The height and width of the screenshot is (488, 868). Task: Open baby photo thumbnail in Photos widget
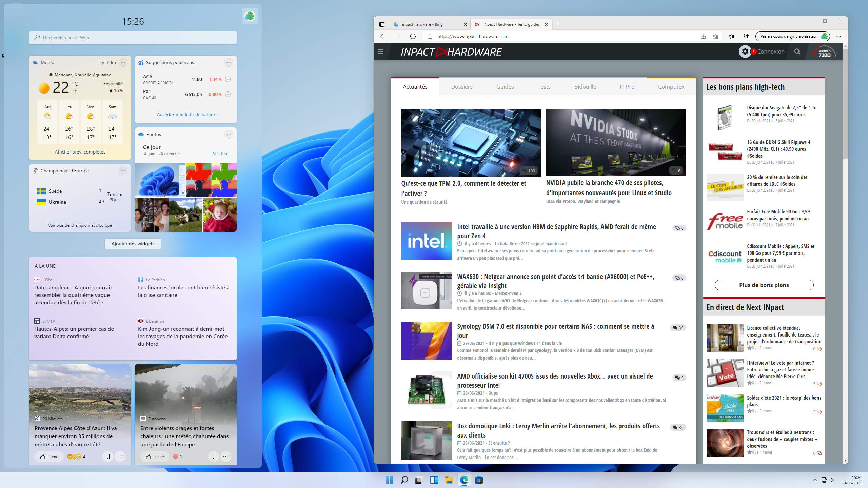(220, 215)
